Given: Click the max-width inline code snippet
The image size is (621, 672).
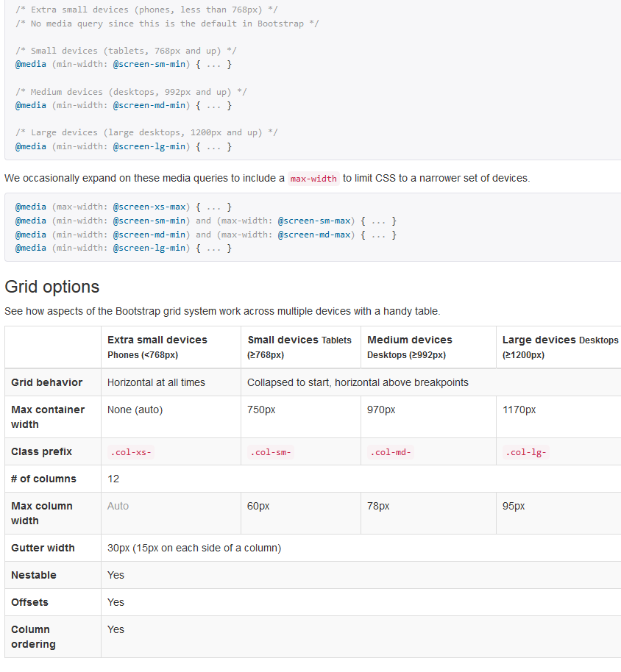Looking at the screenshot, I should pos(313,178).
